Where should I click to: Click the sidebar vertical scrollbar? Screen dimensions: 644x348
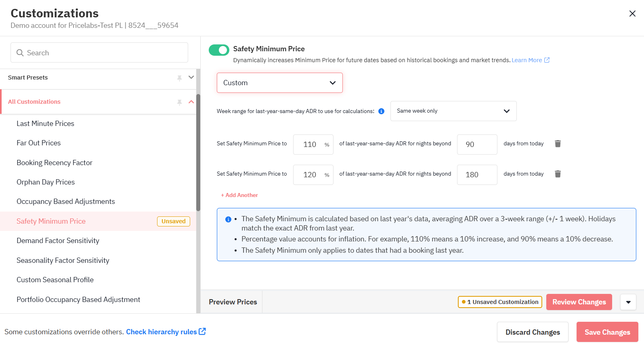198,153
